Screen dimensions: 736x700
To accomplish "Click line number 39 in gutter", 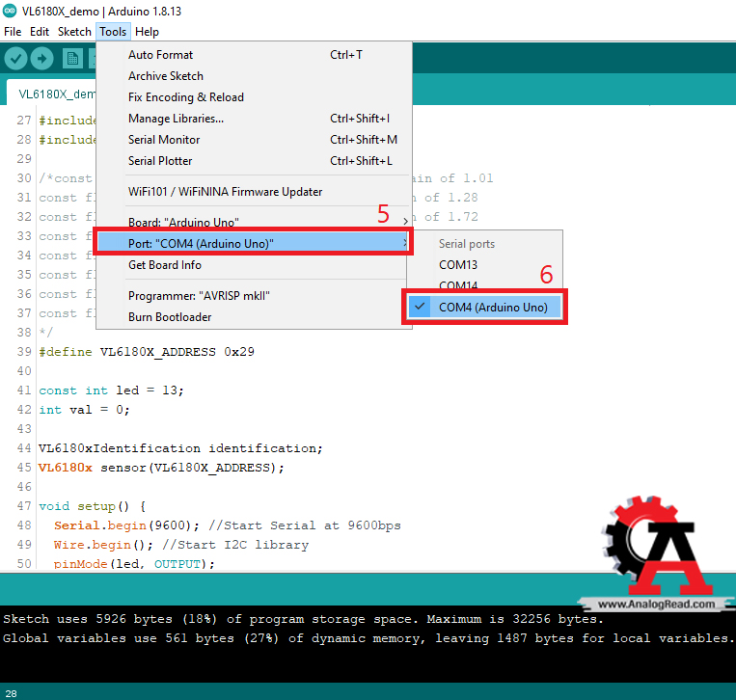I will point(24,352).
